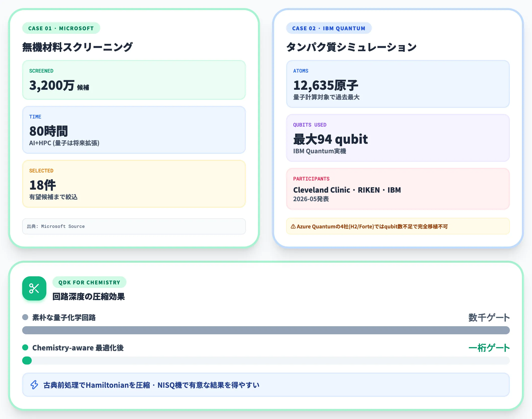Select the ATOMS 12,635原子 card
Image resolution: width=532 pixels, height=419 pixels.
pos(398,84)
